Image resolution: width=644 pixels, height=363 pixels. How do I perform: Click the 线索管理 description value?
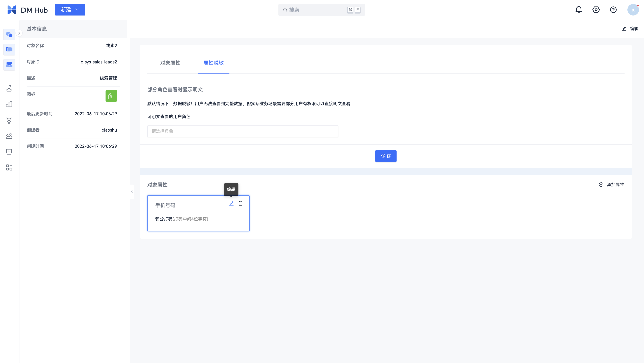[x=108, y=78]
